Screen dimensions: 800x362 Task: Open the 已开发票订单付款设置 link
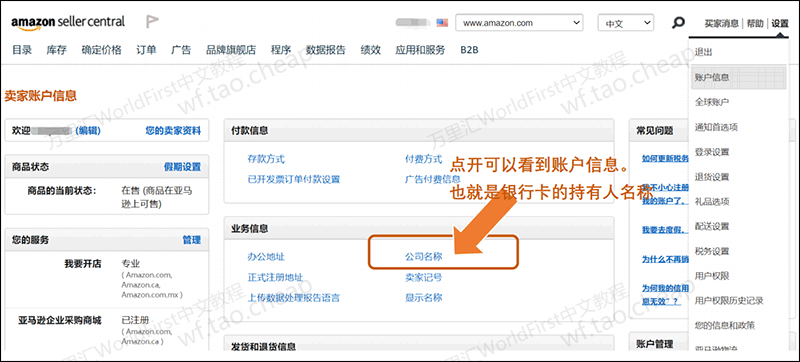click(294, 179)
